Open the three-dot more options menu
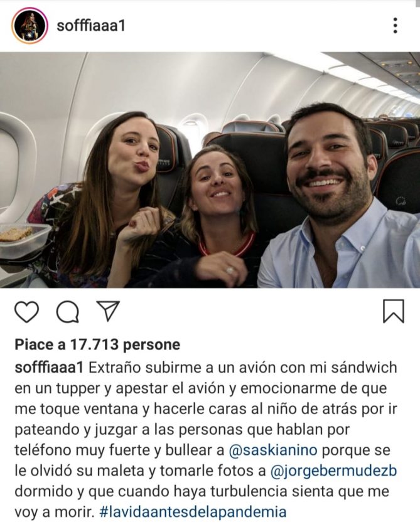 396,26
